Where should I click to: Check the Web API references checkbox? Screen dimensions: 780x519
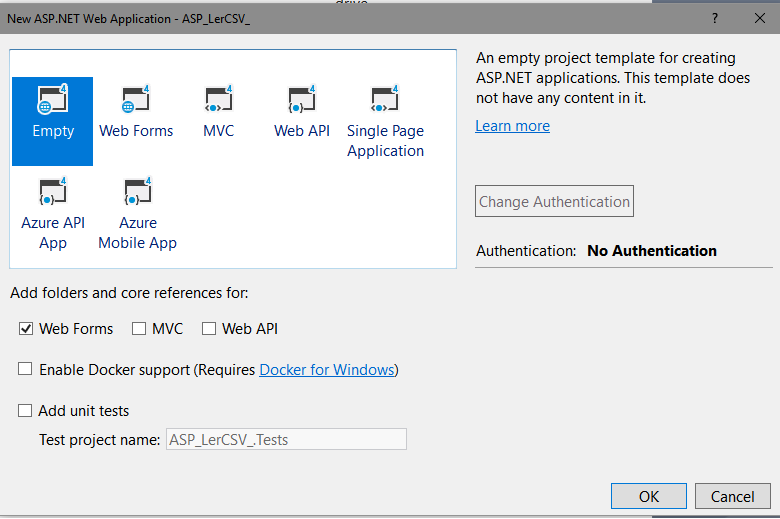[x=209, y=328]
